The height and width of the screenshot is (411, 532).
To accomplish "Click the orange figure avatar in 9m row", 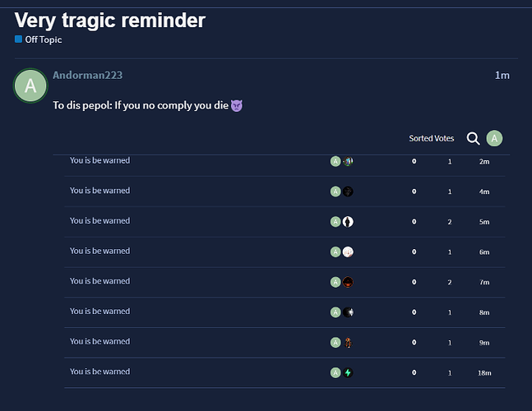I will click(x=348, y=343).
